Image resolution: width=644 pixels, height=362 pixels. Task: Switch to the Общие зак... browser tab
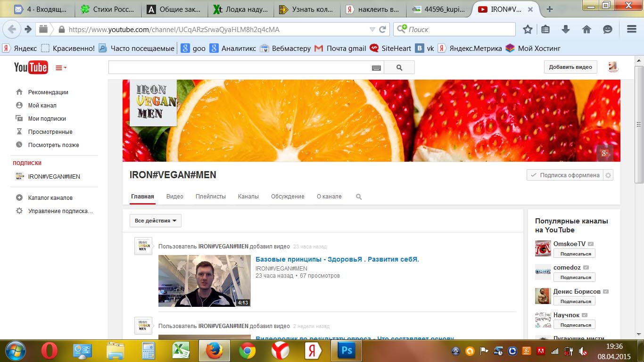point(174,9)
